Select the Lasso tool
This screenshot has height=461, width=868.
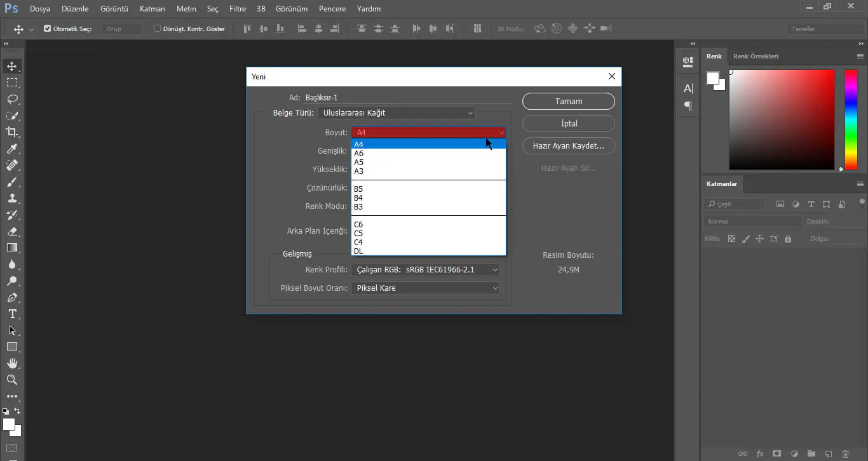click(x=12, y=100)
